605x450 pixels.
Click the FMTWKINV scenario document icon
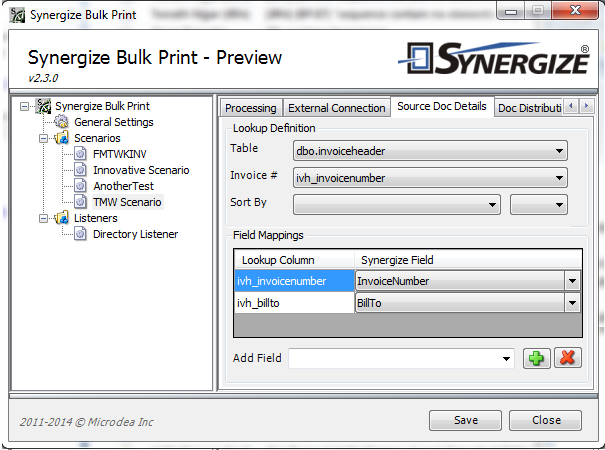tap(80, 154)
